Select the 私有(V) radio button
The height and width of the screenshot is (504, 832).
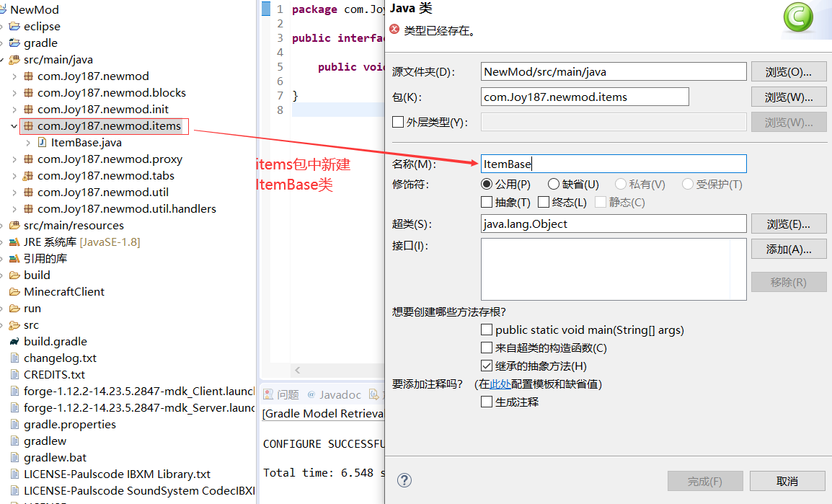click(x=621, y=183)
